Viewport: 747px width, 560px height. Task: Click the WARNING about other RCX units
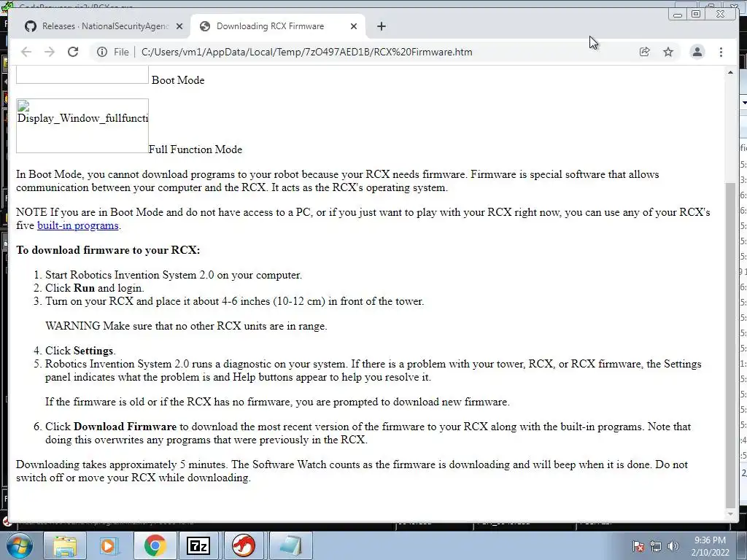tap(186, 326)
